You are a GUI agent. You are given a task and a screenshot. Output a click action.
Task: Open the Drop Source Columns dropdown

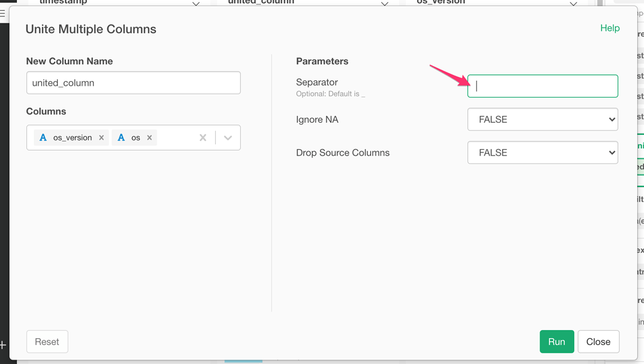tap(542, 152)
